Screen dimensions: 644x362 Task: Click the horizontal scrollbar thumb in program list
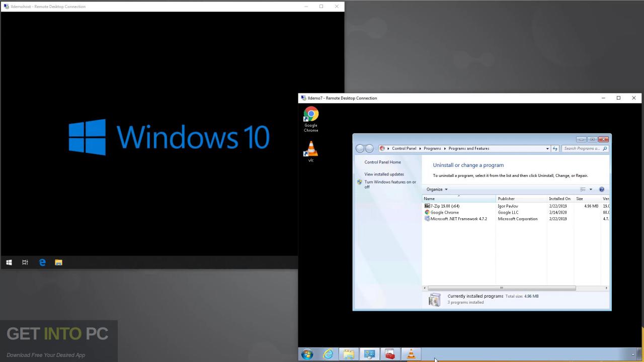(x=502, y=288)
